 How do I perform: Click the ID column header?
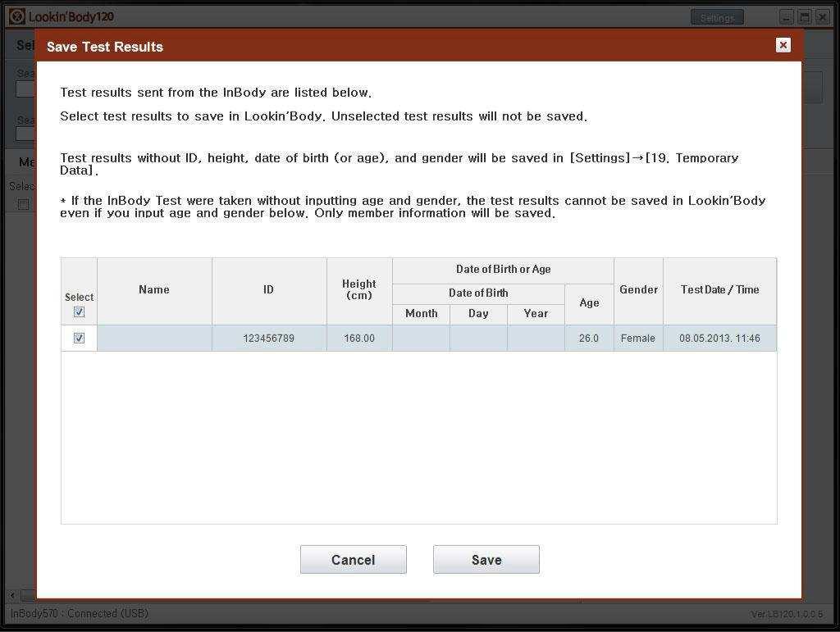click(269, 290)
